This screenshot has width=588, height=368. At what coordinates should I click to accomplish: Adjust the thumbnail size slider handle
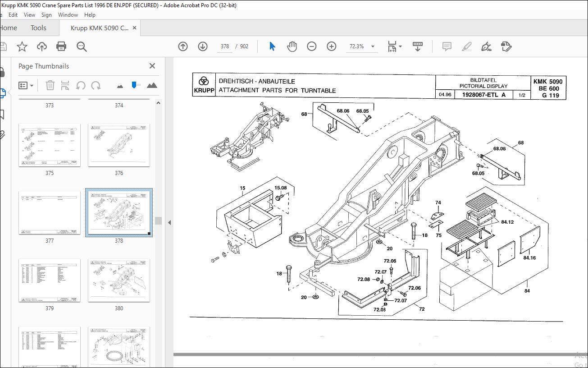coord(134,84)
